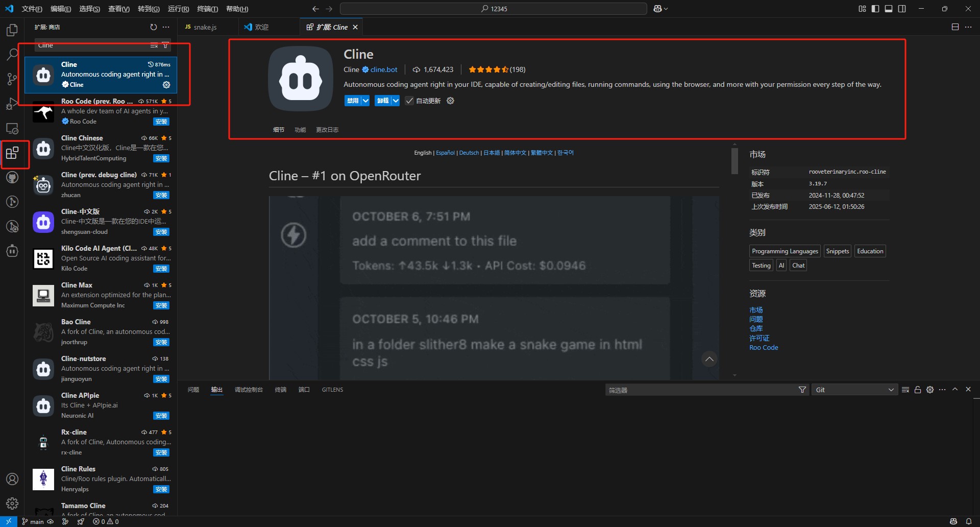Maximize the bottom panel with chevron
980x527 pixels.
click(x=955, y=390)
